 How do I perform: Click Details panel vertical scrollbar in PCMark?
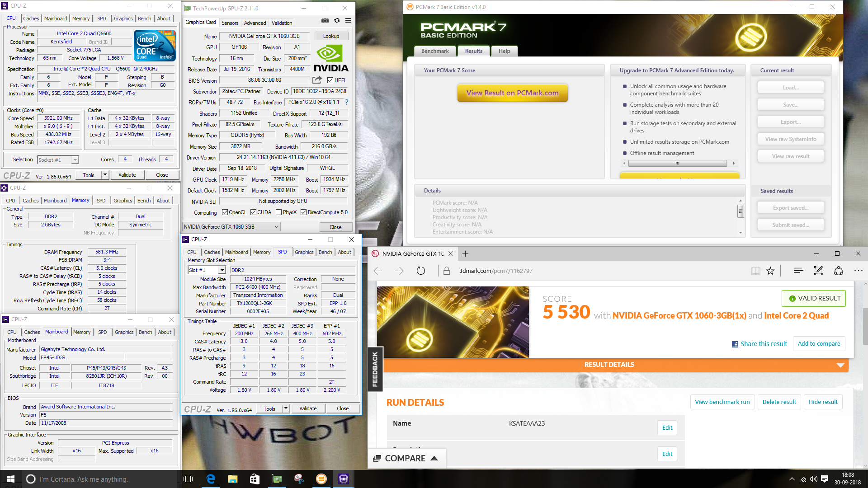pyautogui.click(x=741, y=211)
